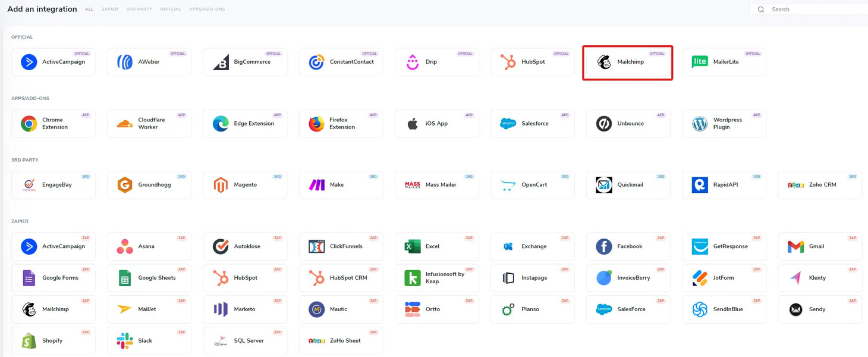Click the Drip integration logo
The image size is (868, 357).
pos(412,61)
